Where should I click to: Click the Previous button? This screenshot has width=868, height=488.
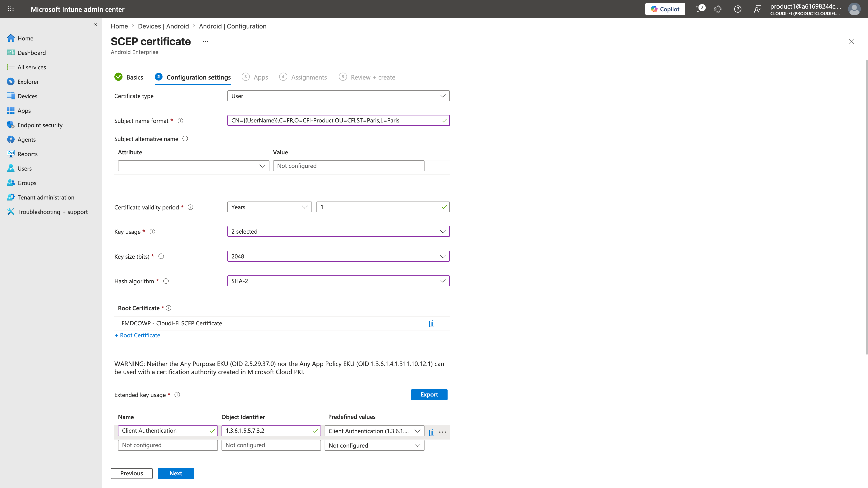click(x=131, y=473)
